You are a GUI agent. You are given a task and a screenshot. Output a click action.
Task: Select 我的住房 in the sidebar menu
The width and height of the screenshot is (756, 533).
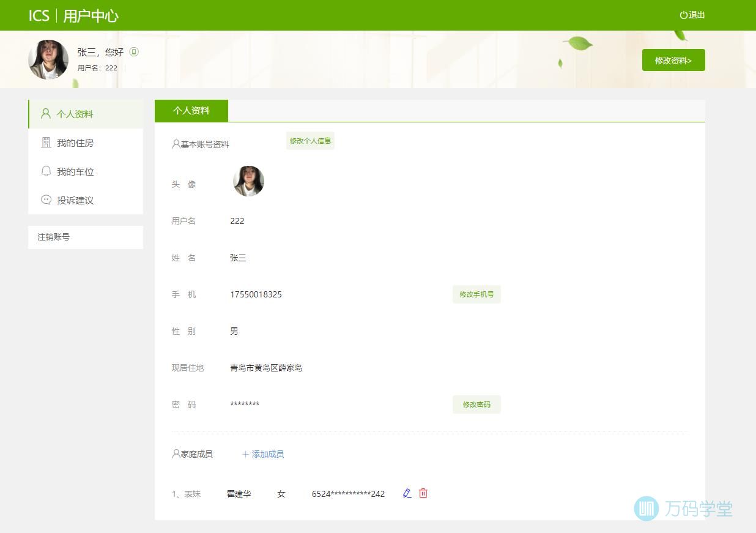(x=75, y=143)
